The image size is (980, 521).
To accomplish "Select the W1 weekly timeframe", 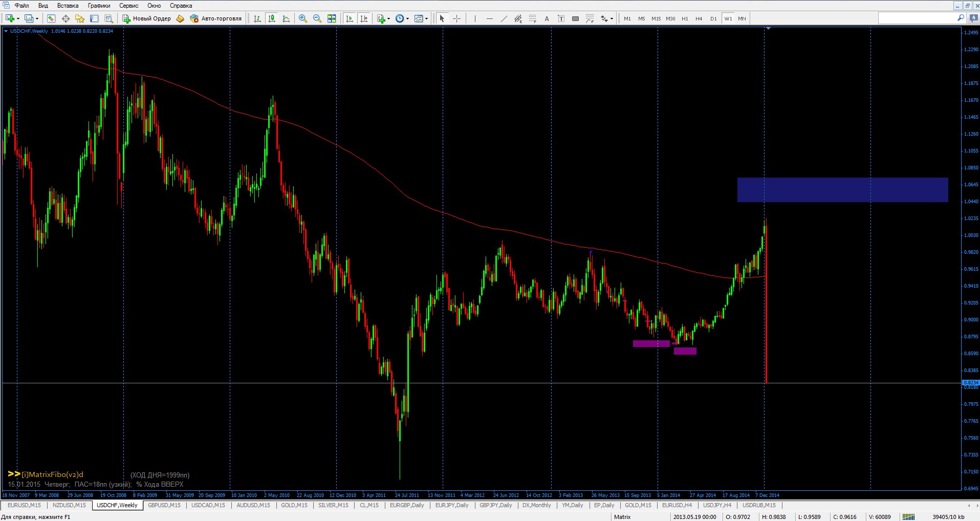I will click(728, 18).
